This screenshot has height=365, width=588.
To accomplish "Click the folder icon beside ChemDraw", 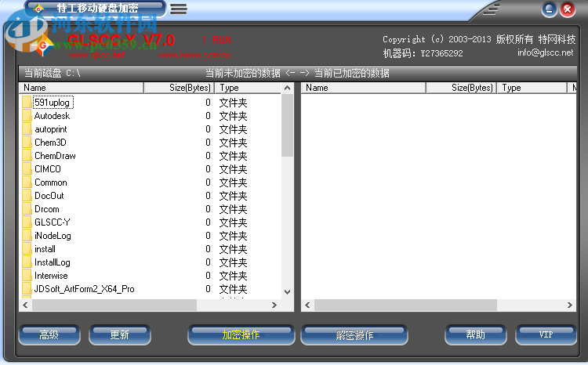I will 27,156.
